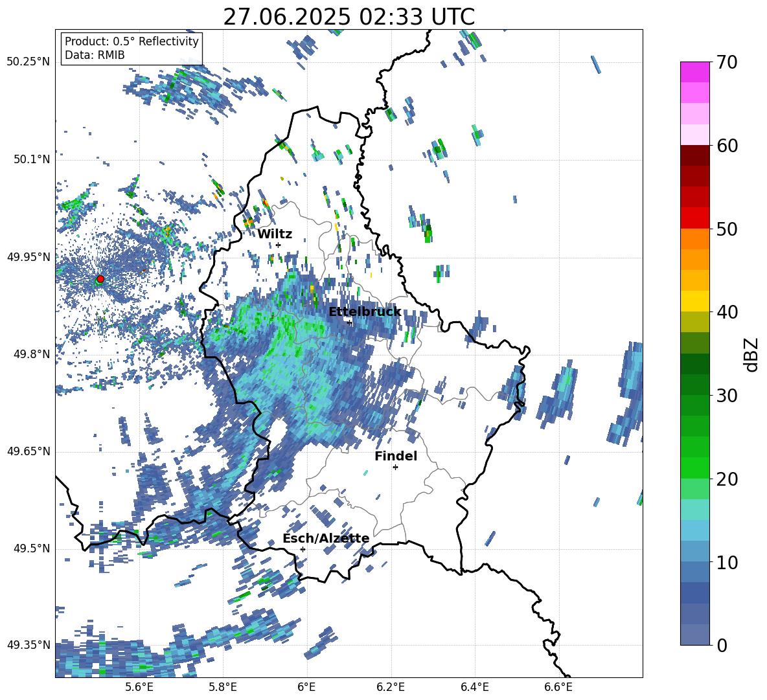Click the 50.25°N latitude label

[29, 62]
